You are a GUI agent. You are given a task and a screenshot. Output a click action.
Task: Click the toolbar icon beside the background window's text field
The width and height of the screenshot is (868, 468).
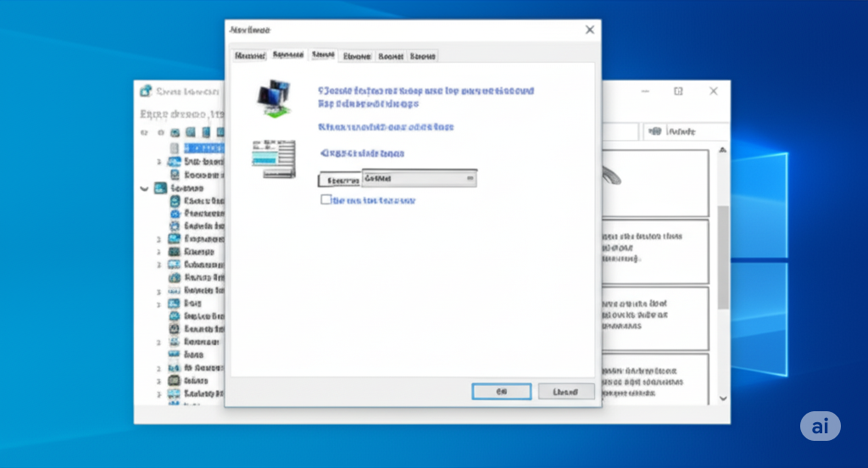[655, 131]
